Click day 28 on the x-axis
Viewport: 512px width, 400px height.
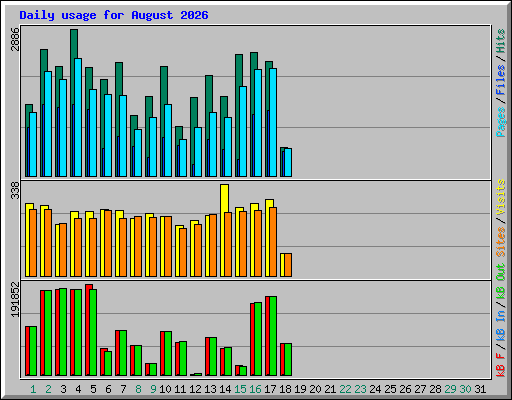pos(435,389)
